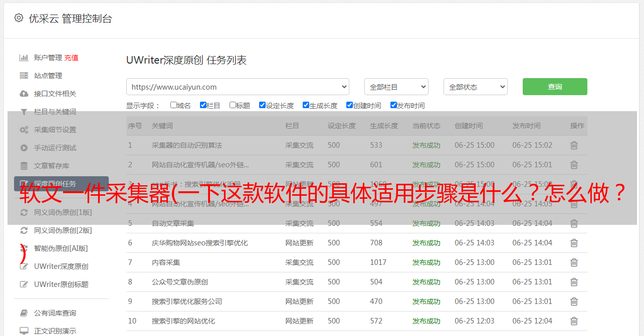This screenshot has height=336, width=644.
Task: Open 同义词伪原创[2版] in the sidebar
Action: [x=63, y=230]
